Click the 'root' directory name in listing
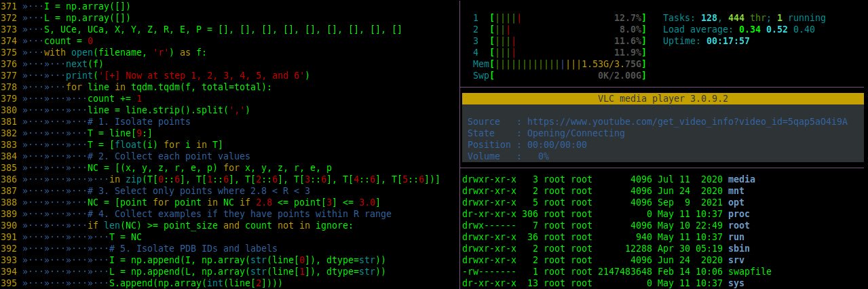The image size is (868, 289). pyautogui.click(x=738, y=225)
